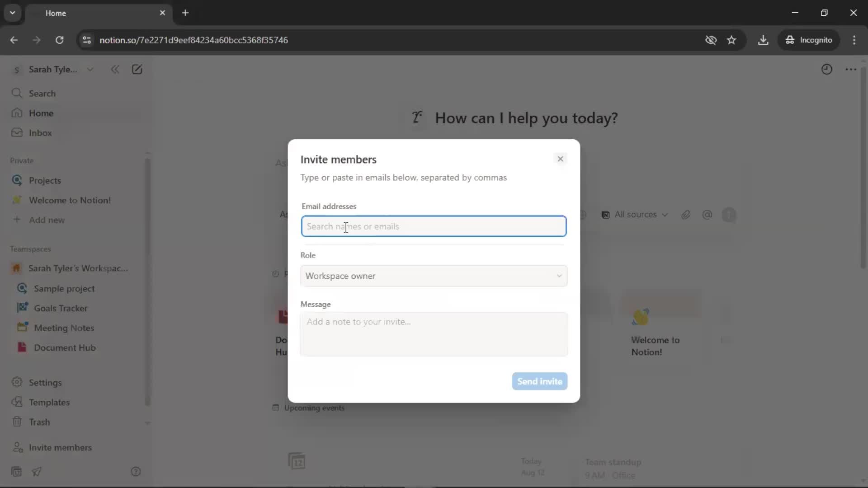Click the Inbox tray icon

click(17, 133)
